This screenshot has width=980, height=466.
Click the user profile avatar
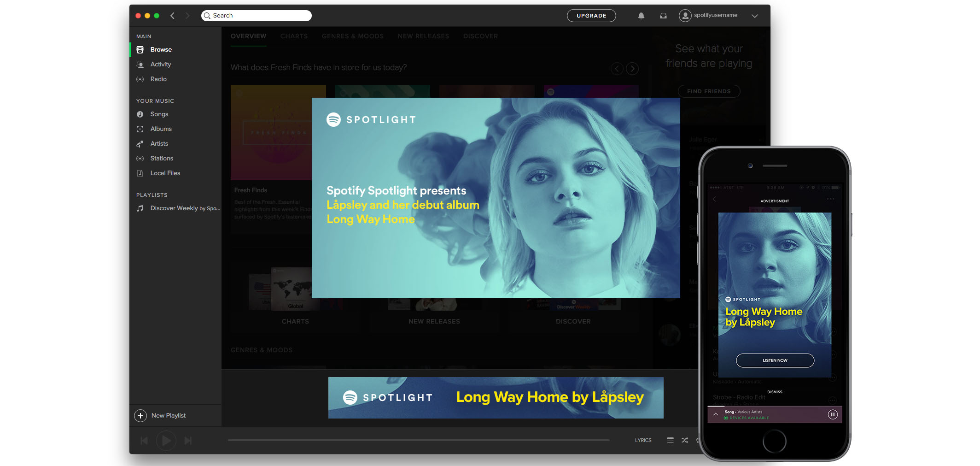click(685, 16)
